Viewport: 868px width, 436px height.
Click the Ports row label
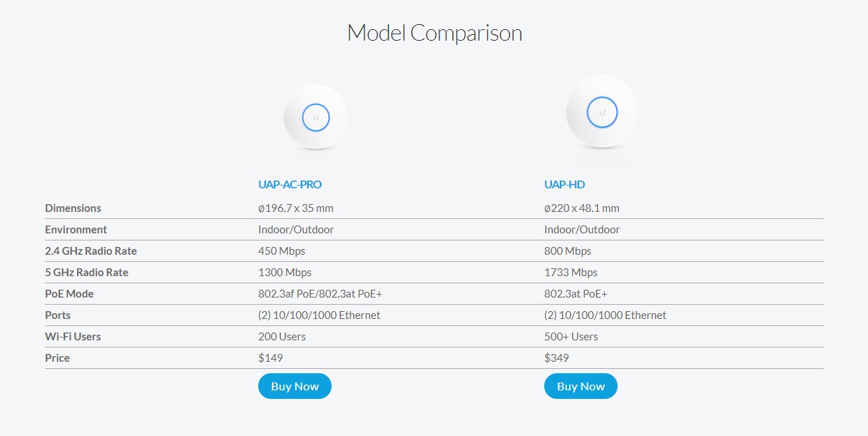58,315
